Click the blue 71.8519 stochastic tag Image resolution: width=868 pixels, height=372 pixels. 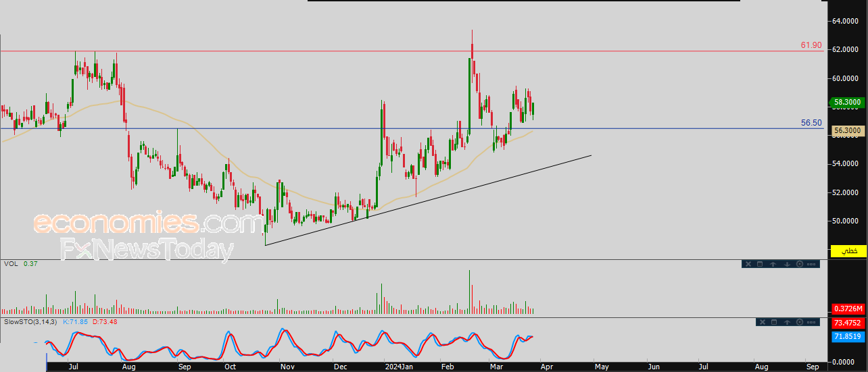tap(848, 336)
